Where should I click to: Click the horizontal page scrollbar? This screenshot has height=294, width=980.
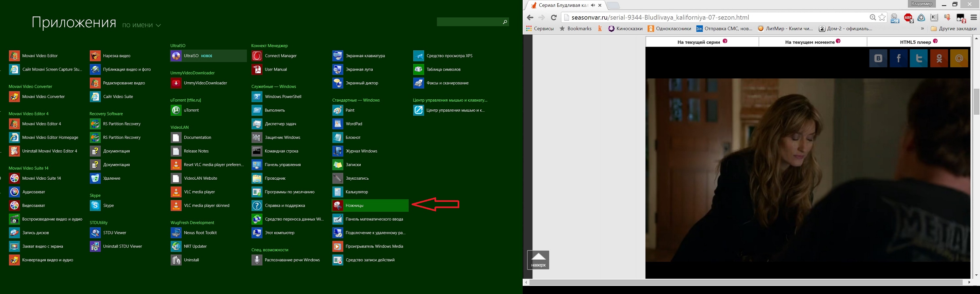(746, 282)
